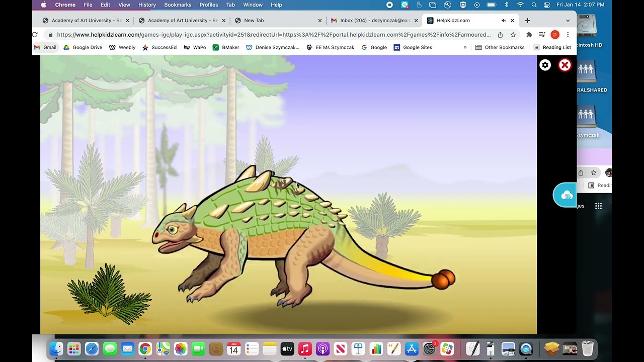Viewport: 644px width, 362px height.
Task: Open the History menu
Action: [x=147, y=5]
